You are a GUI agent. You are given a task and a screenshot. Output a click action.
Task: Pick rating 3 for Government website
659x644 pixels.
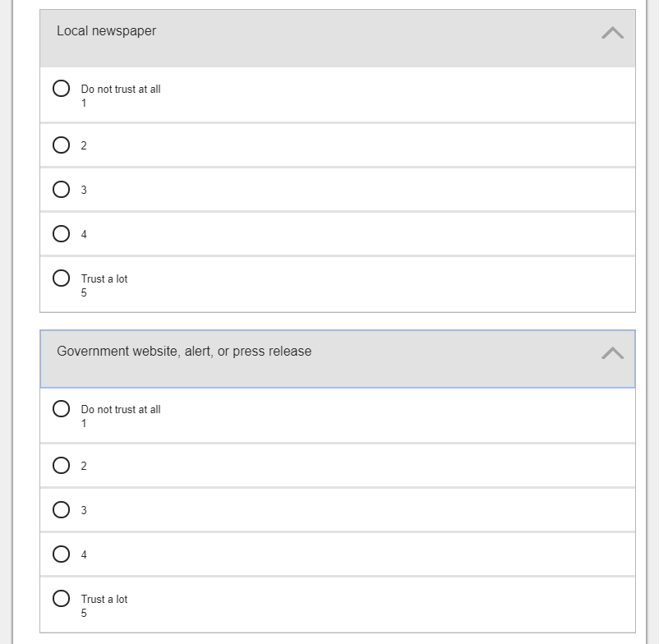coord(62,510)
